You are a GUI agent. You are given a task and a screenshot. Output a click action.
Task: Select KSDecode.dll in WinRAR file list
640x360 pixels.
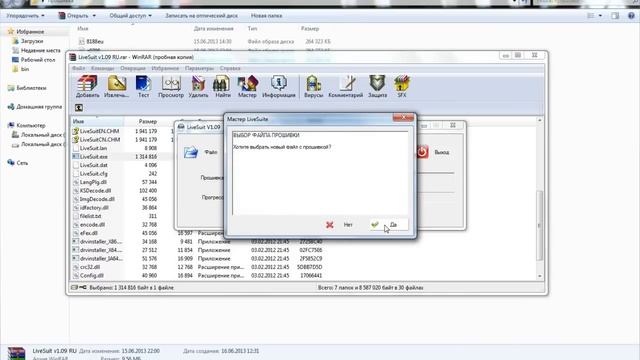[x=96, y=191]
